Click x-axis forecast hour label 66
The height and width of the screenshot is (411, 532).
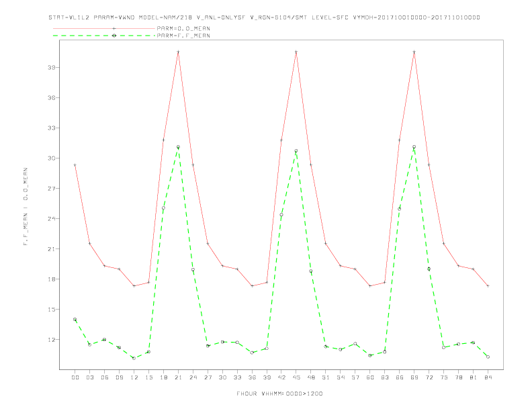400,377
